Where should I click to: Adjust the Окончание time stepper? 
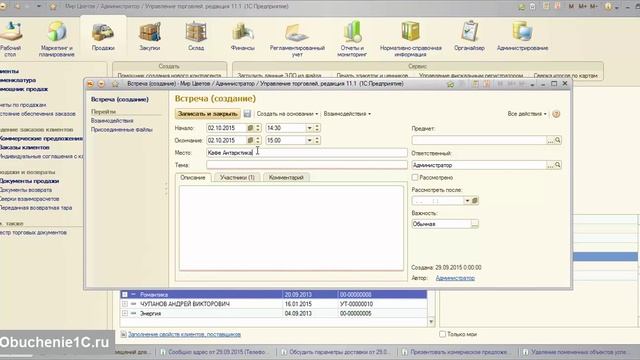[x=317, y=140]
